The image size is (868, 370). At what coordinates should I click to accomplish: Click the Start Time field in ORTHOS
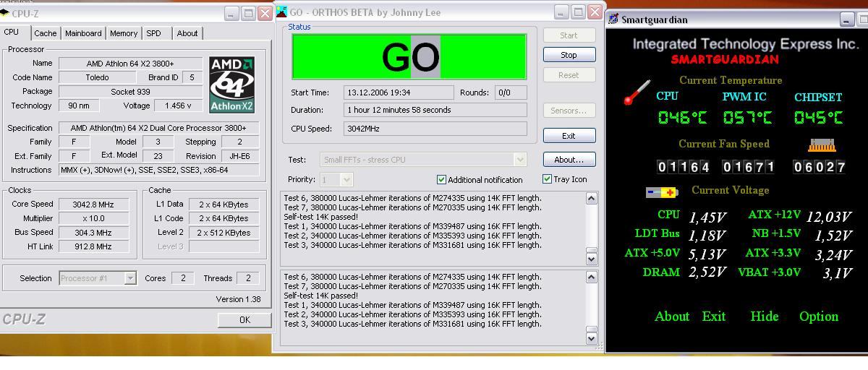click(399, 92)
